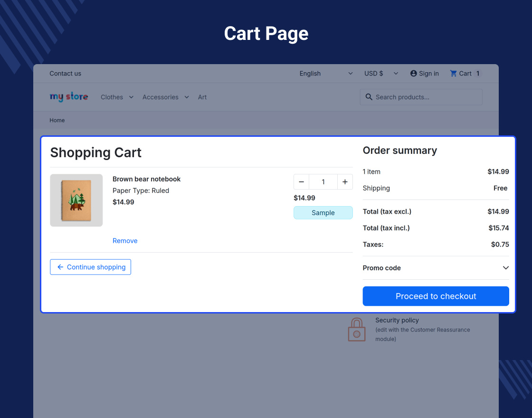The height and width of the screenshot is (418, 532).
Task: Expand the Promo code section
Action: [x=436, y=268]
